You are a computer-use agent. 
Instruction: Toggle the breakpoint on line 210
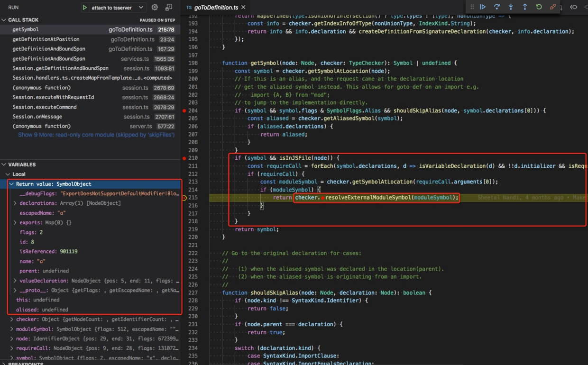(184, 158)
